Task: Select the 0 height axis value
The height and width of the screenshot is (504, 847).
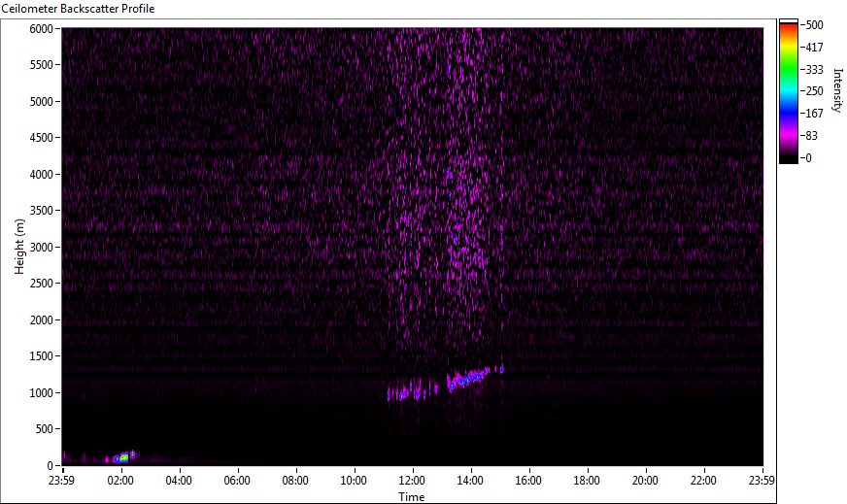Action: (x=51, y=466)
